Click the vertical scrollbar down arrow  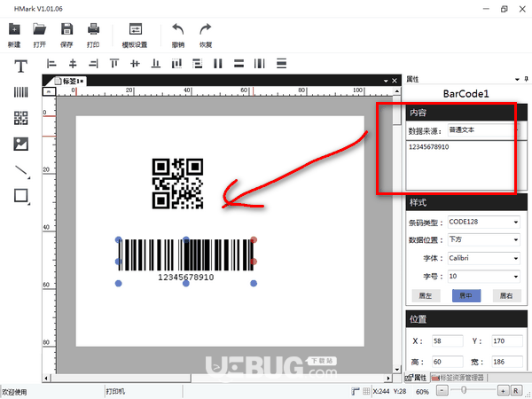[x=397, y=369]
